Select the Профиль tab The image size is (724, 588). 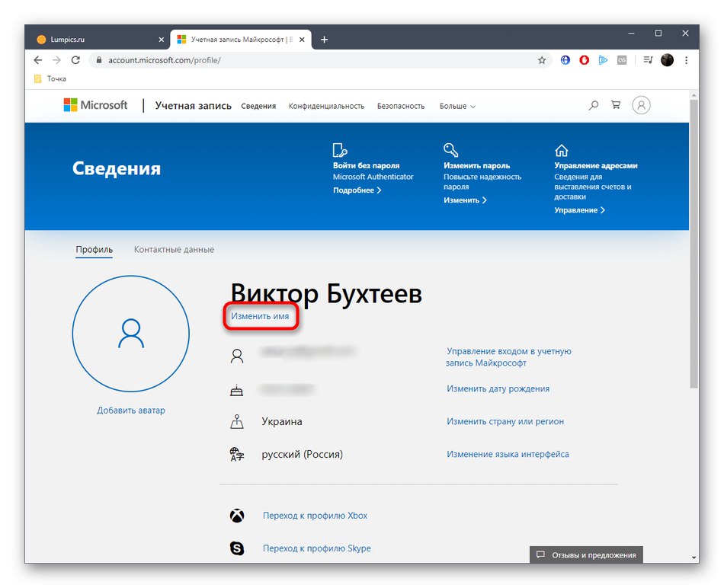pos(95,250)
